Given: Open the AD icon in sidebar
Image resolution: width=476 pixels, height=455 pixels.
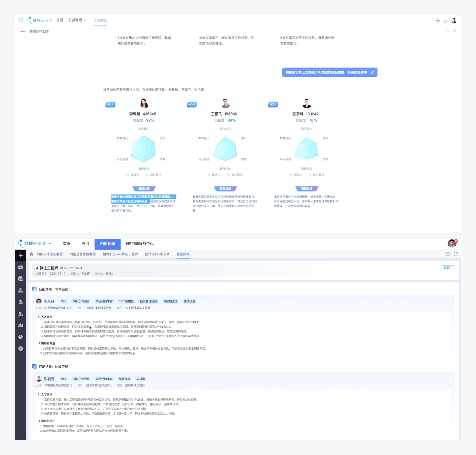Looking at the screenshot, I should [x=21, y=279].
